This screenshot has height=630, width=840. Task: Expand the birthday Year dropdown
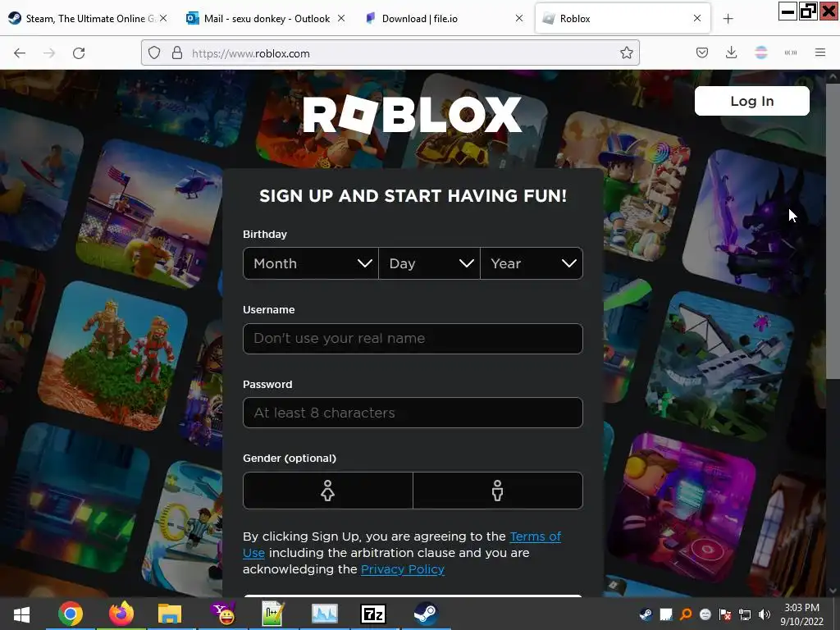point(532,263)
